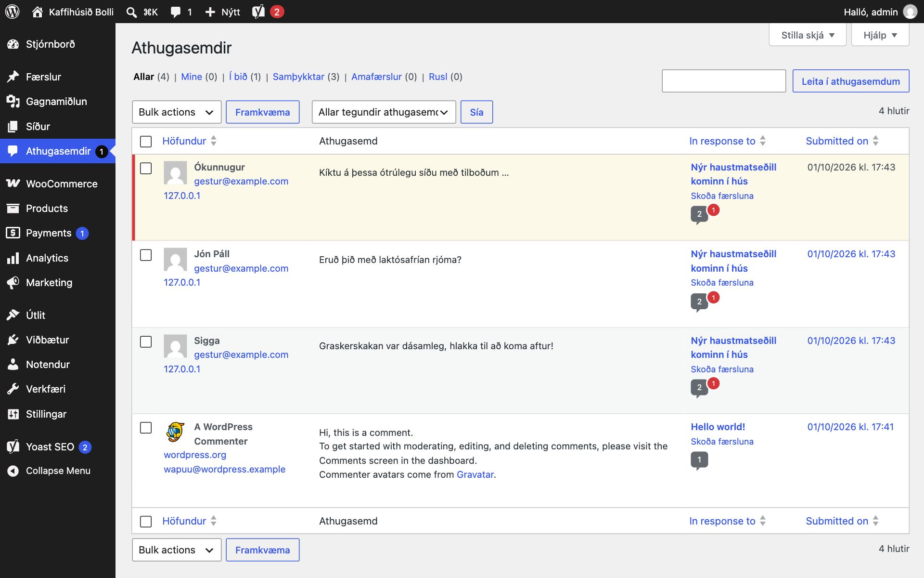Toggle select-all checkbox in table header

coord(146,141)
